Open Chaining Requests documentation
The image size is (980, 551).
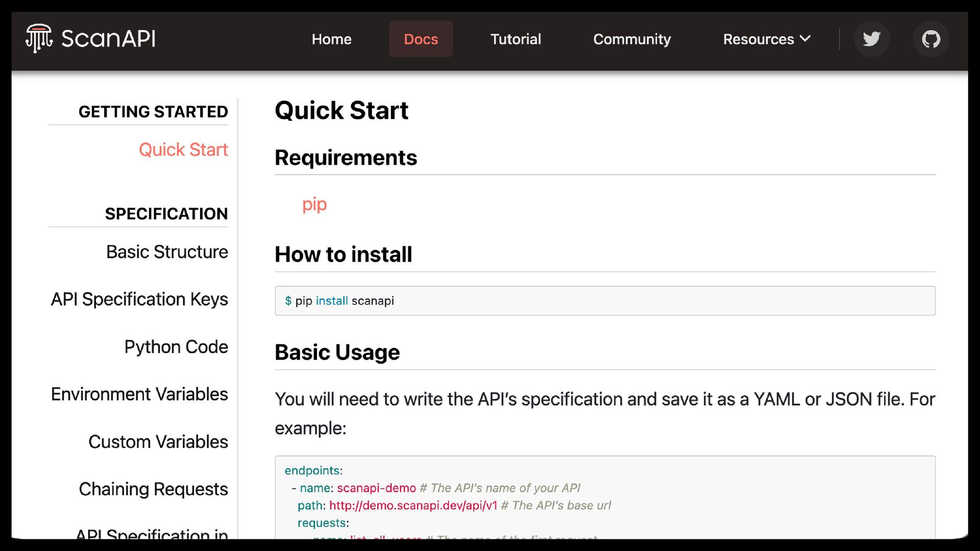point(153,489)
